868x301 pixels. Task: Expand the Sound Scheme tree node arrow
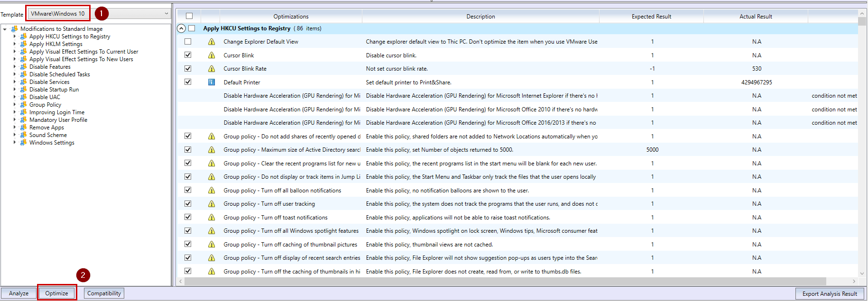pos(14,135)
